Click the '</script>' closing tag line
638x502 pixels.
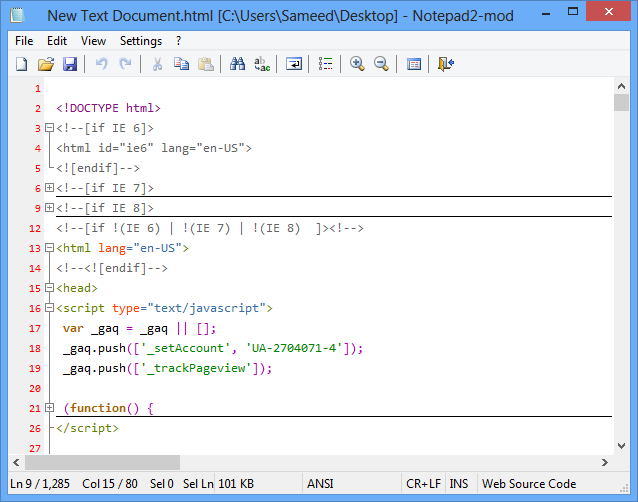(87, 428)
